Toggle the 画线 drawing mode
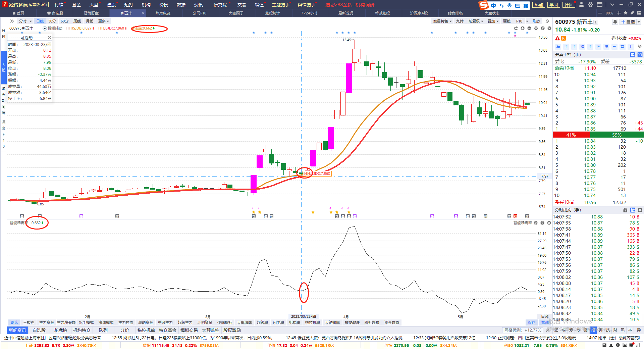The image size is (644, 349). click(507, 21)
